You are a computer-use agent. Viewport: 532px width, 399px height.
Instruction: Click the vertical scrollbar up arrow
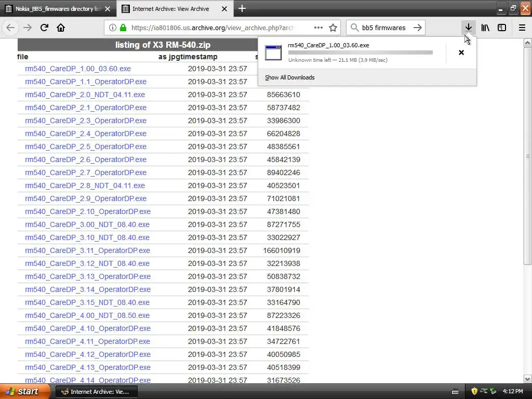point(528,43)
